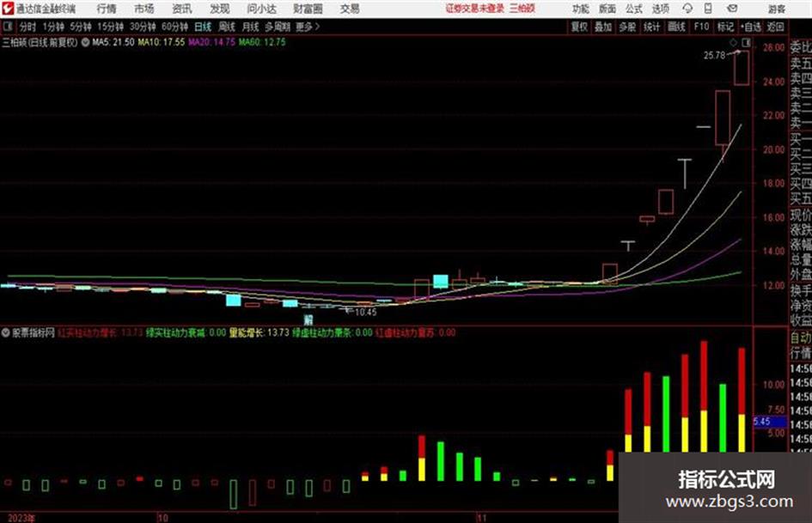Add stock with the 自选 button
Screen dimensions: 812x523
click(x=751, y=27)
